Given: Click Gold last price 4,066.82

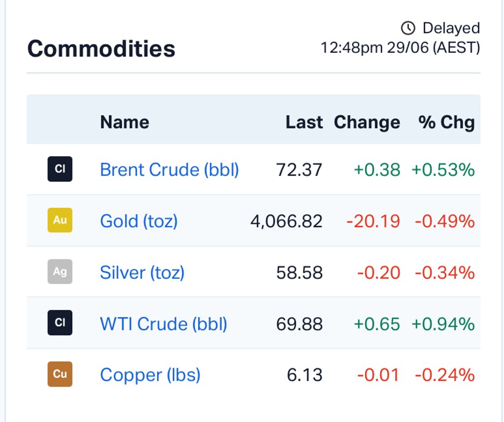Looking at the screenshot, I should click(x=286, y=221).
